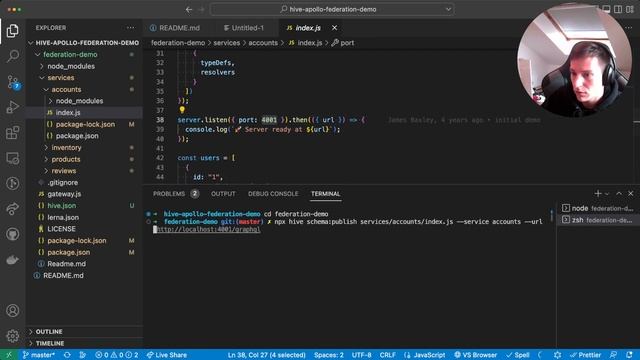Open the Explorer view in activity bar
640x360 pixels.
(x=13, y=31)
